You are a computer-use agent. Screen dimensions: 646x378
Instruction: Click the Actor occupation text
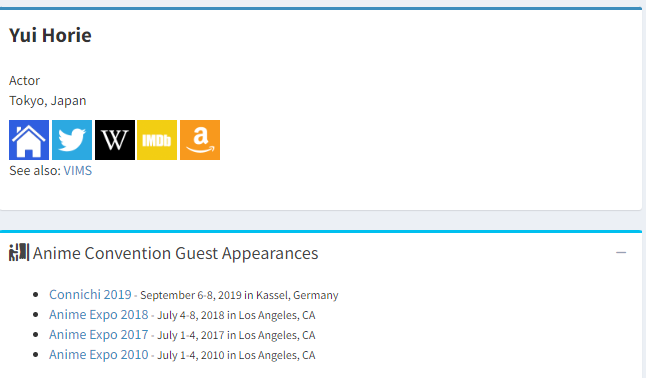24,80
